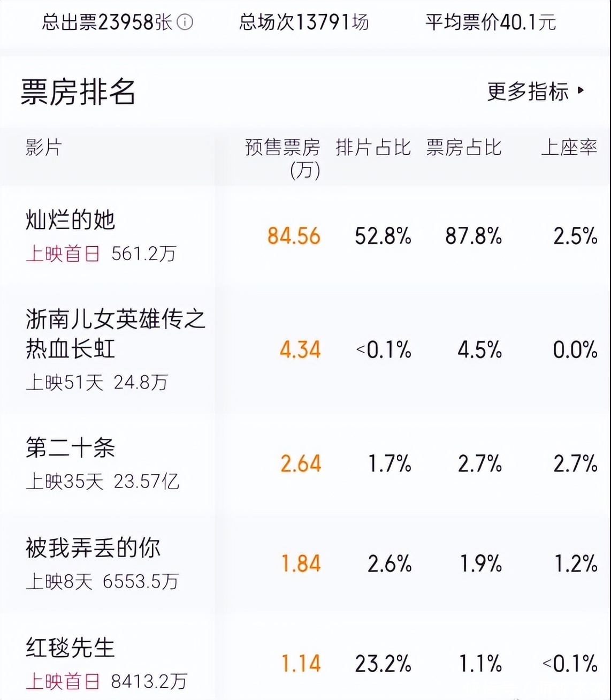Viewport: 611px width, 700px height.
Task: Open the movie 第二十条
Action: 71,448
